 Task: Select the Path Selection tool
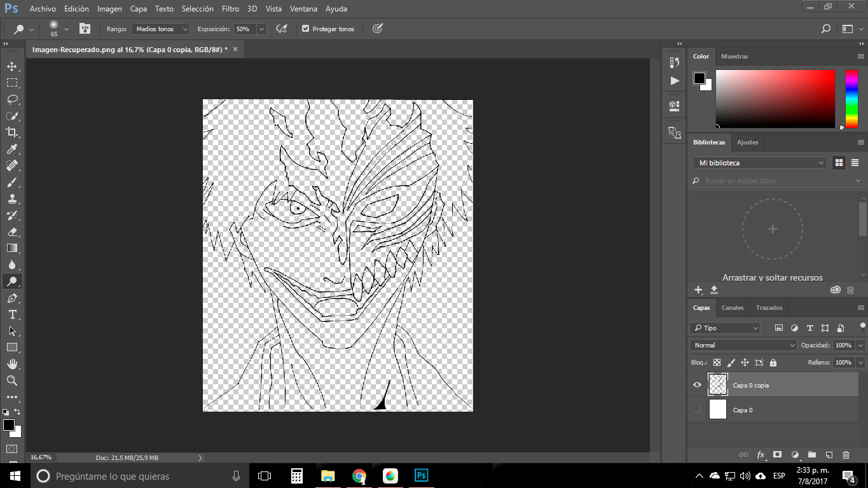tap(12, 331)
